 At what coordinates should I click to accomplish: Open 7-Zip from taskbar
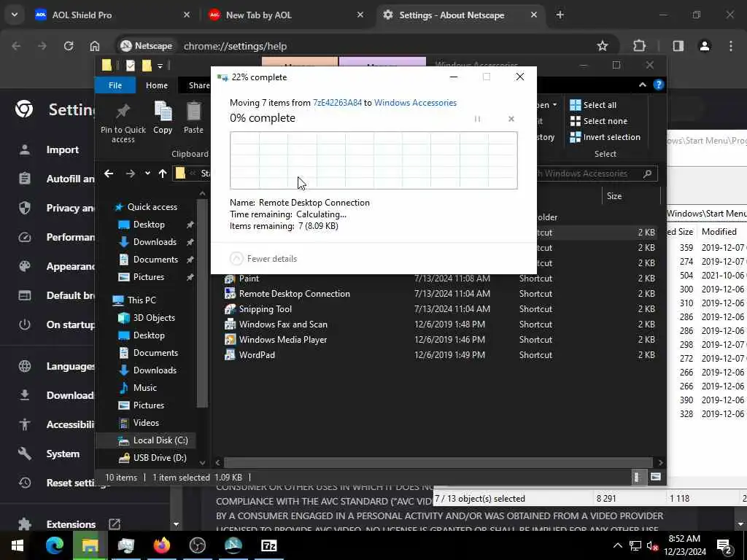click(x=269, y=545)
